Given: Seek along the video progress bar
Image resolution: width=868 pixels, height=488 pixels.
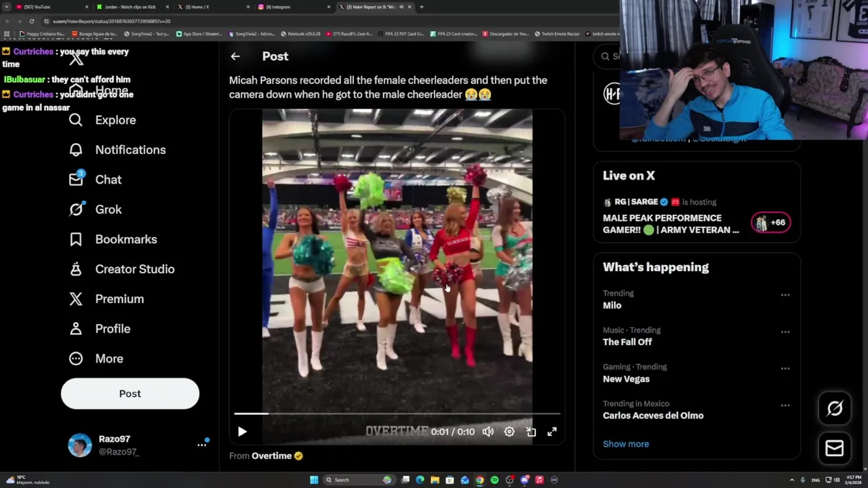Looking at the screenshot, I should [x=397, y=413].
